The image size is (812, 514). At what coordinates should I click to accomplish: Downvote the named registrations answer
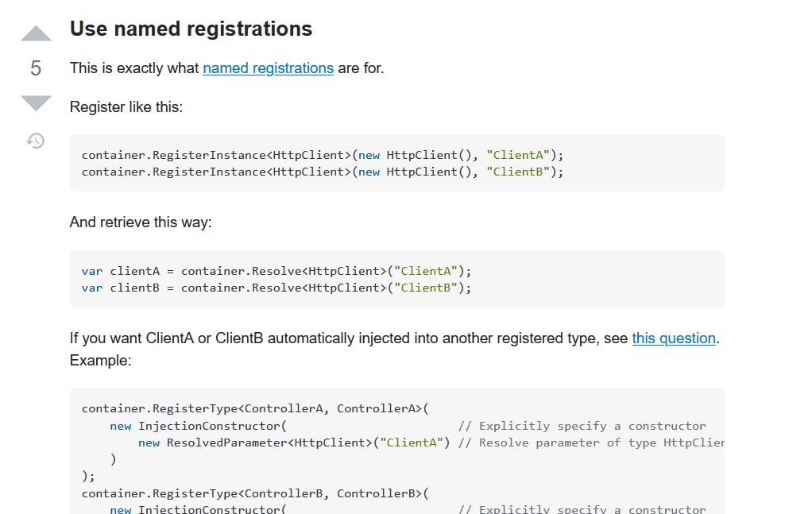(36, 103)
